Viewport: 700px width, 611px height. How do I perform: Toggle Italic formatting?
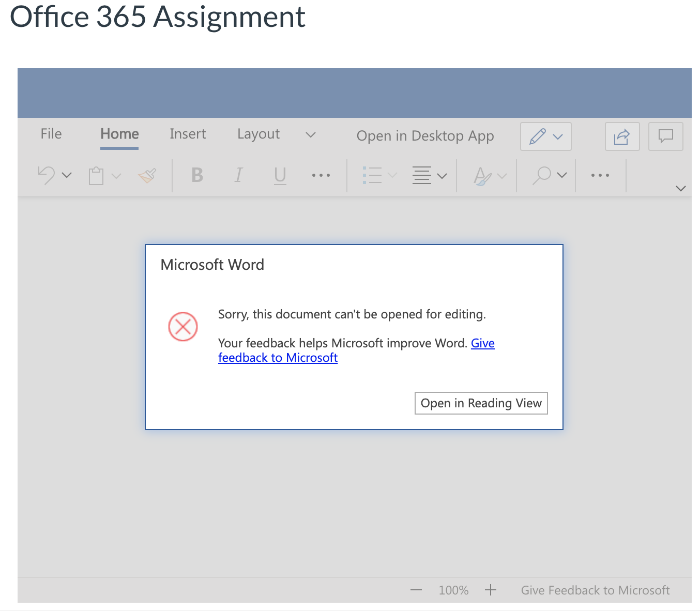click(x=238, y=175)
